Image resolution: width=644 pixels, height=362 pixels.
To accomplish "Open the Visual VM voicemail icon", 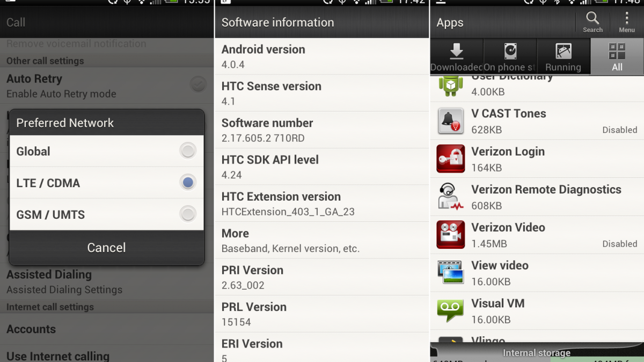I will click(450, 311).
